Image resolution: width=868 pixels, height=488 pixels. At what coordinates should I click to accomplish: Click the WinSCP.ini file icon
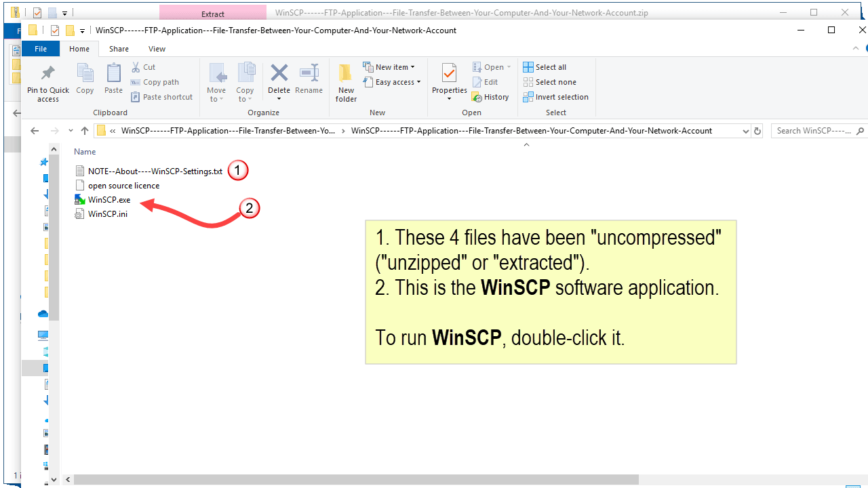(80, 214)
